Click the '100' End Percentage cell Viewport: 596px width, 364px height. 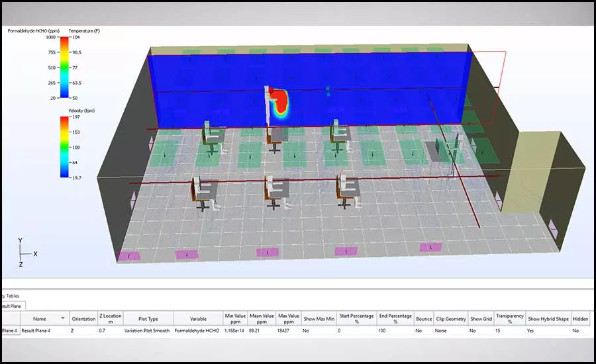[x=395, y=330]
